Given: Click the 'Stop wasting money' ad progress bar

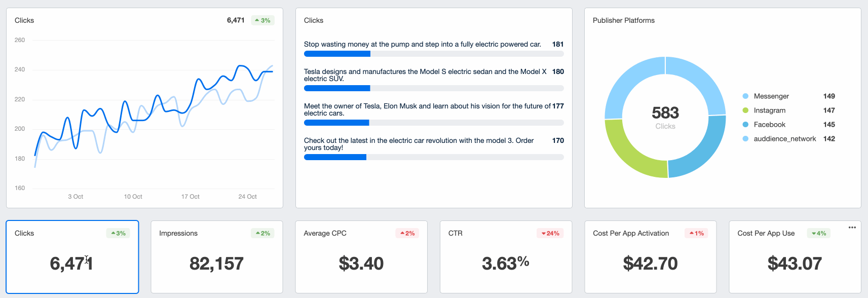Looking at the screenshot, I should (x=434, y=54).
